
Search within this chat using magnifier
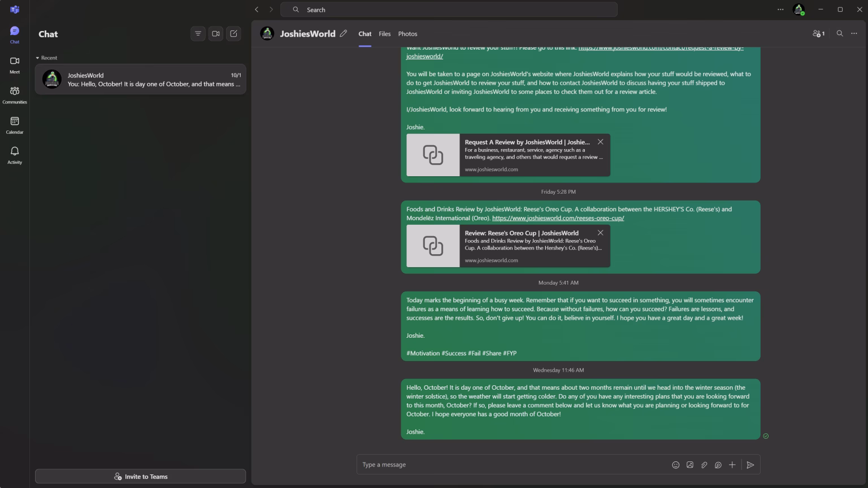coord(839,34)
